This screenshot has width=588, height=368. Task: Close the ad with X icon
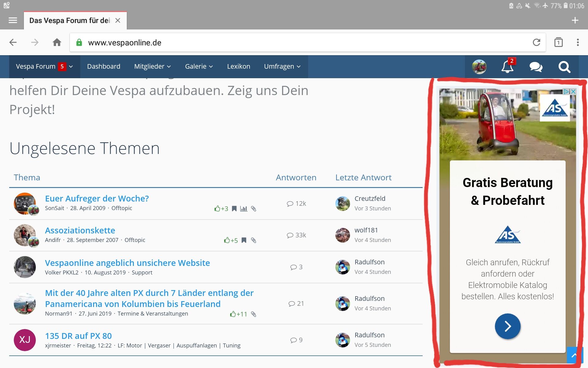coord(573,91)
